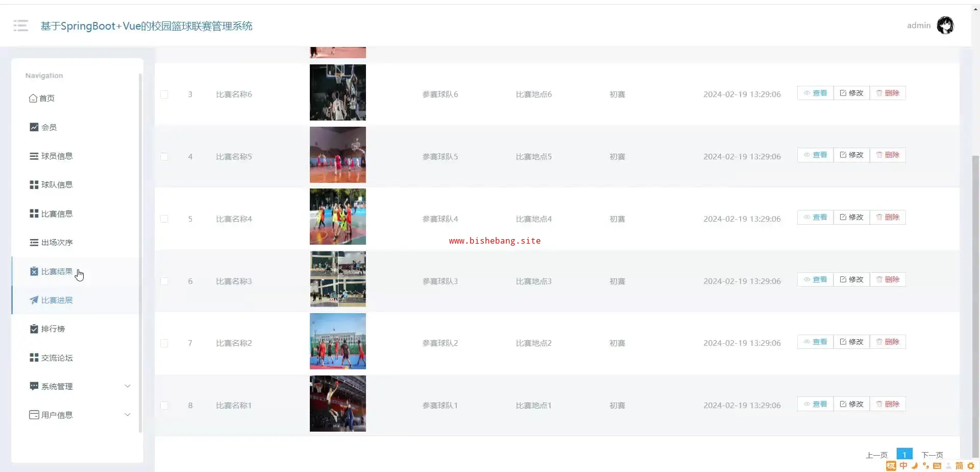Go to the next page with 下一页
The width and height of the screenshot is (980, 472).
932,455
